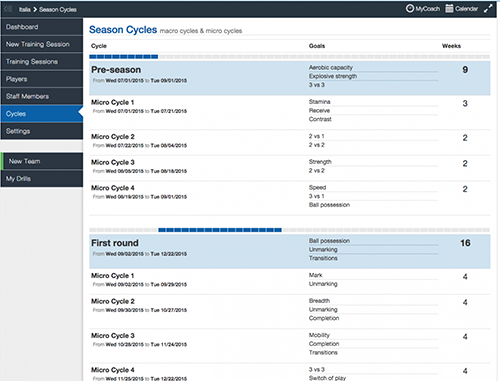Click the First round timeline bar
Screen dimensions: 500x381
click(x=220, y=230)
